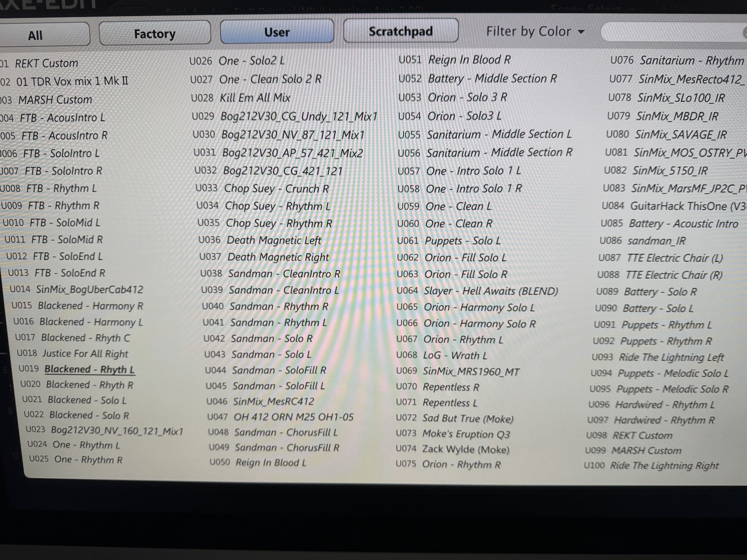Select U096 Hardwired - Rhythm L

(651, 405)
